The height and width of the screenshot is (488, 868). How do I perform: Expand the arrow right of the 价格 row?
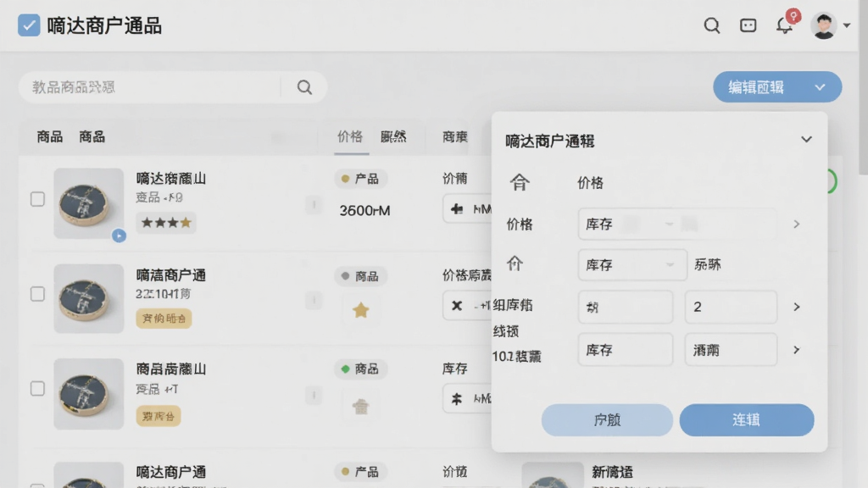797,224
